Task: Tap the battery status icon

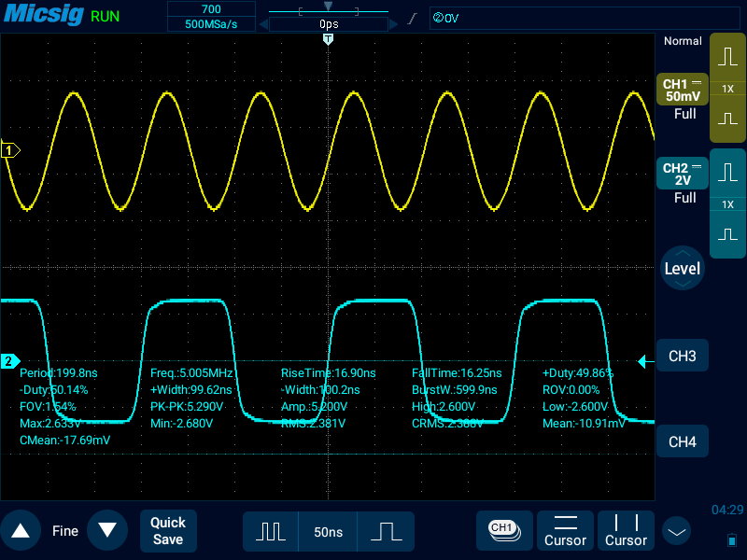Action: pyautogui.click(x=732, y=540)
